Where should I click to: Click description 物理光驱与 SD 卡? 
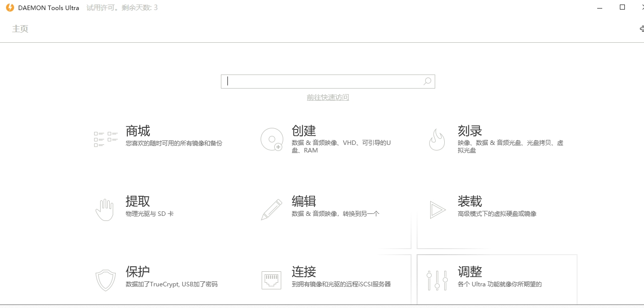click(x=150, y=214)
